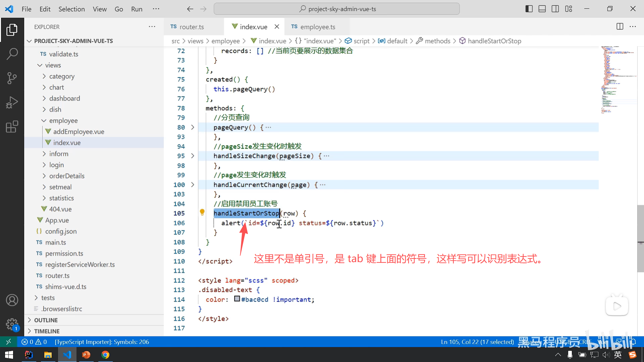
Task: Open the Selection menu
Action: [x=71, y=9]
